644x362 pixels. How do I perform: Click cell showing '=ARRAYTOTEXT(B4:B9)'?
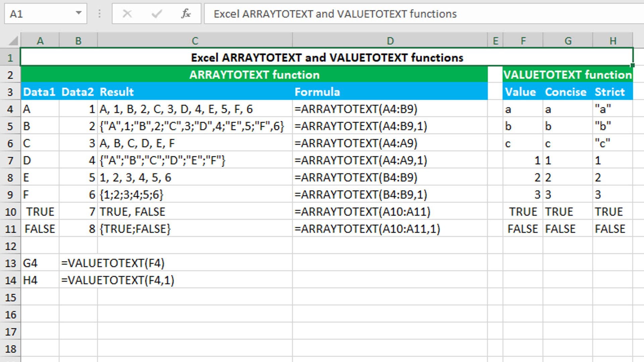(390, 177)
